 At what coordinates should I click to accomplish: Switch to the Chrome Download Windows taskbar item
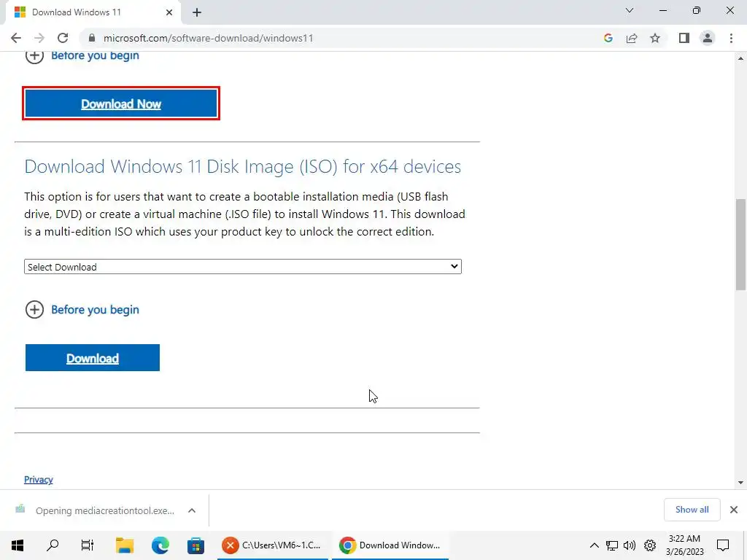(x=390, y=545)
